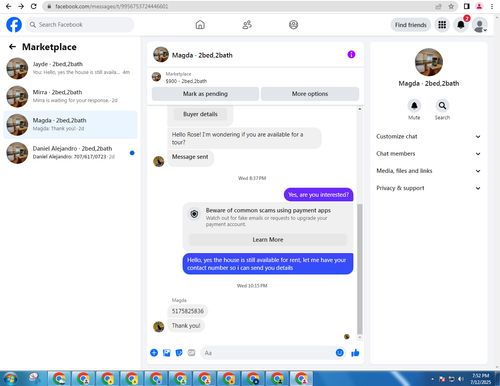Click the chat scrollbar down arrow
Screen dimensions: 500x386
pos(360,337)
